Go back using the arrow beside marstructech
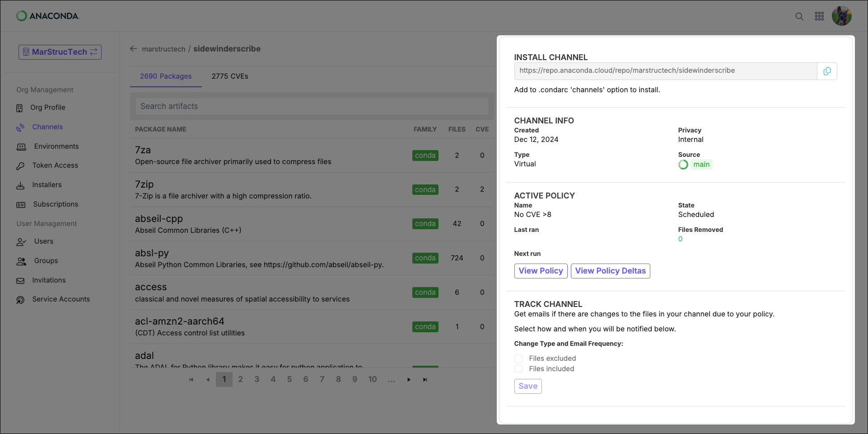 (133, 49)
